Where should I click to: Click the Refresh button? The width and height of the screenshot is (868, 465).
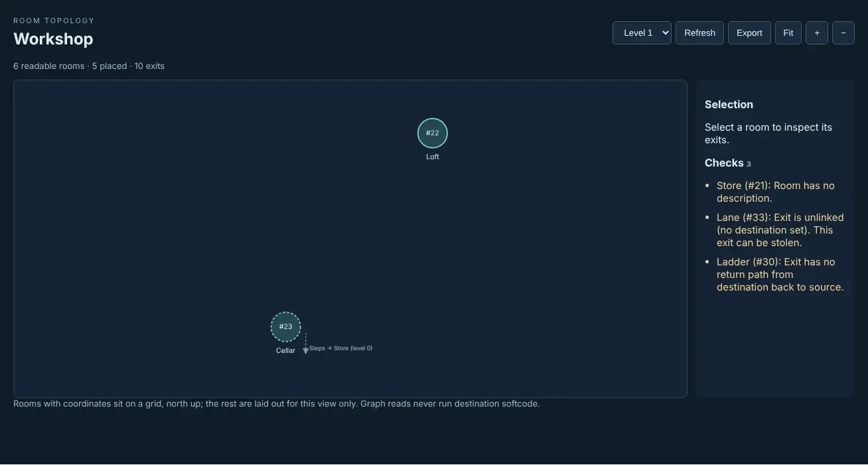pyautogui.click(x=699, y=33)
